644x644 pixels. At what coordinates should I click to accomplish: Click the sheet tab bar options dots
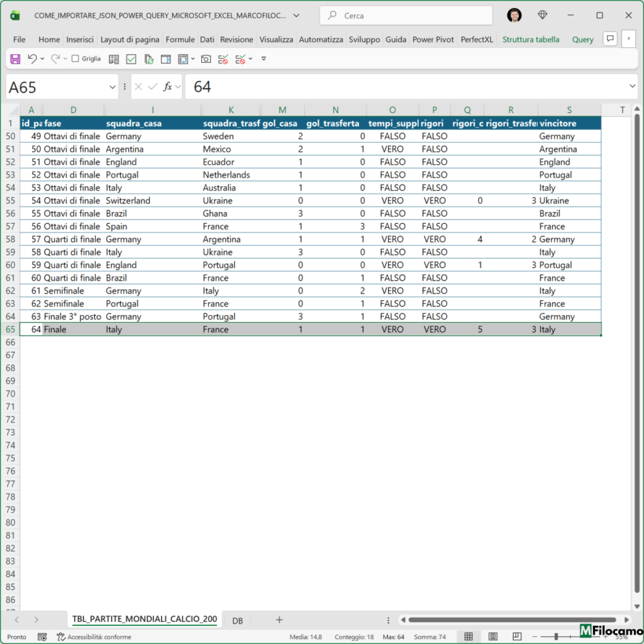(x=388, y=620)
